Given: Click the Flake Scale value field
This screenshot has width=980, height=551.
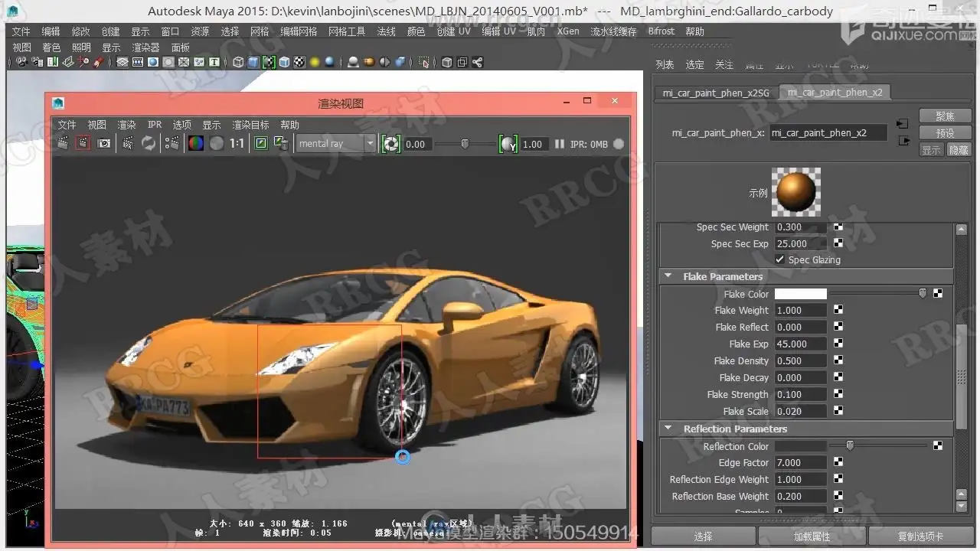Looking at the screenshot, I should 801,411.
